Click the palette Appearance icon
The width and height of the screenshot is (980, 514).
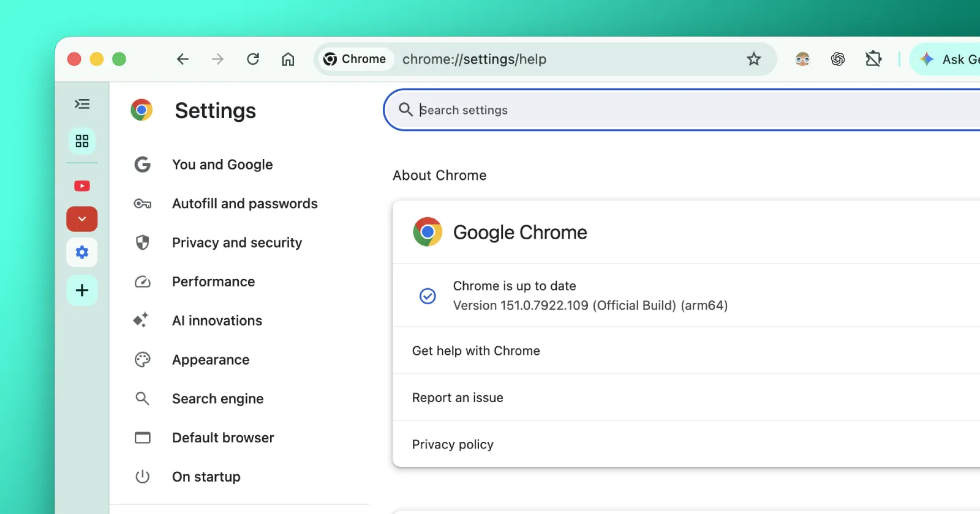point(142,360)
